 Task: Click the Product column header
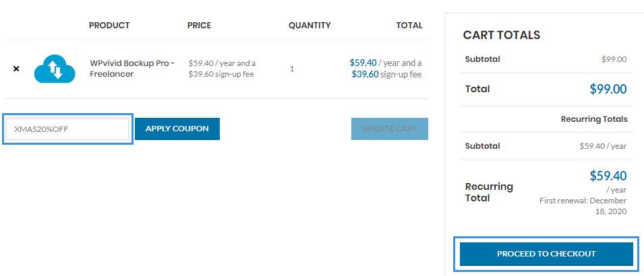point(109,26)
